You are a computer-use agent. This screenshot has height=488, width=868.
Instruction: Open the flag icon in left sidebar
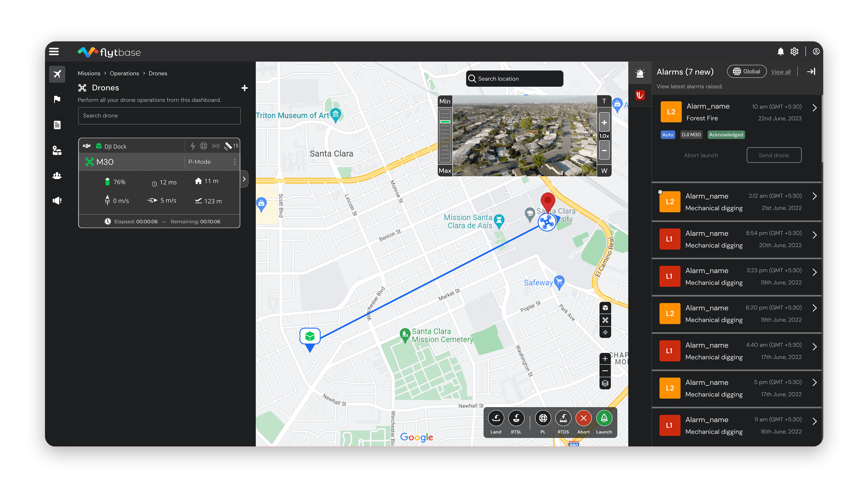57,99
